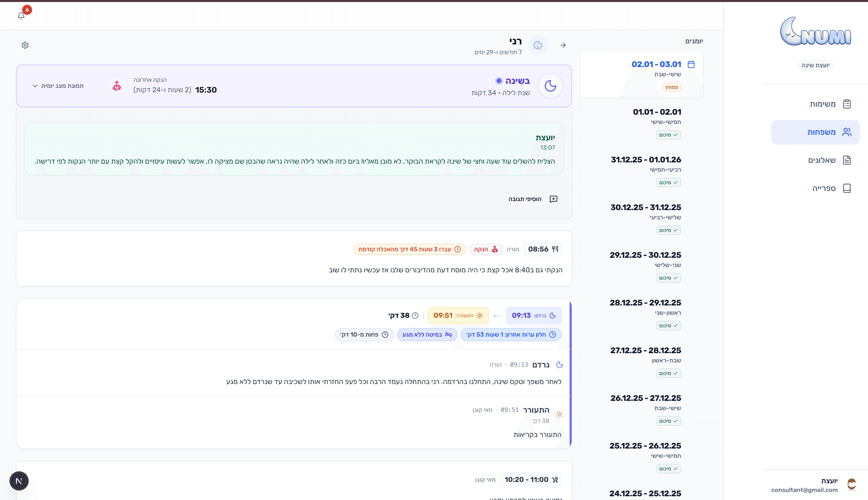868x500 pixels.
Task: Select the 25.12.25 - 26.12.25 diary
Action: (x=642, y=457)
